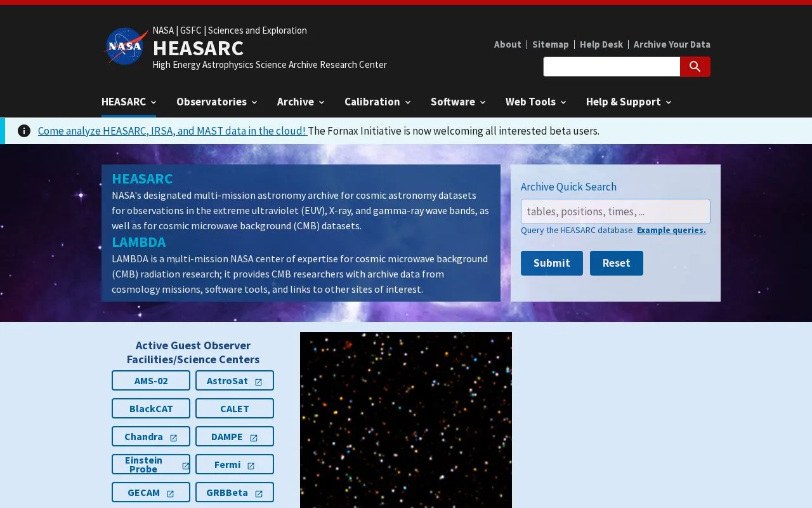Viewport: 812px width, 508px height.
Task: Open the CALET facility button
Action: point(235,408)
